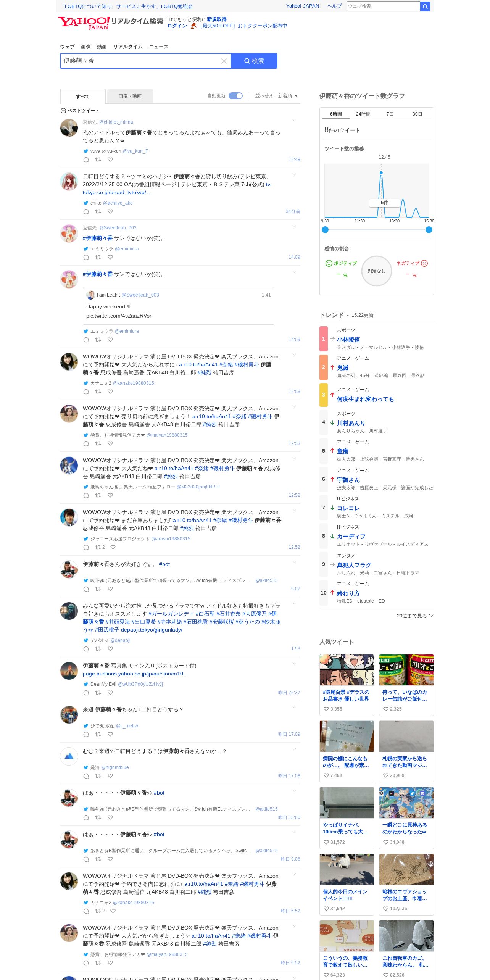Open ニュース search category
The width and height of the screenshot is (490, 980).
[158, 47]
